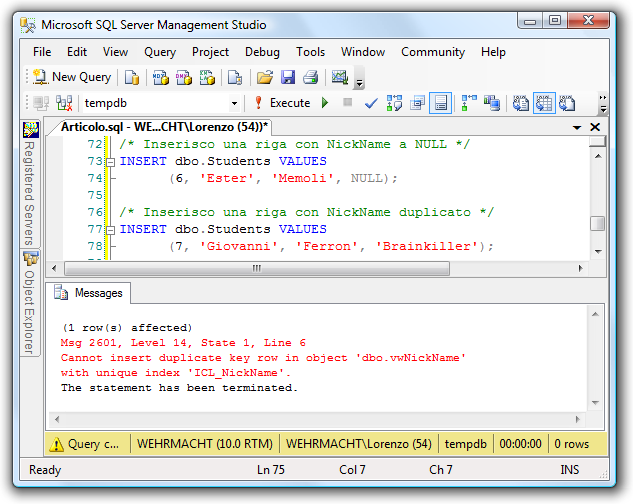Open the Help menu
This screenshot has height=504, width=633.
(x=493, y=52)
